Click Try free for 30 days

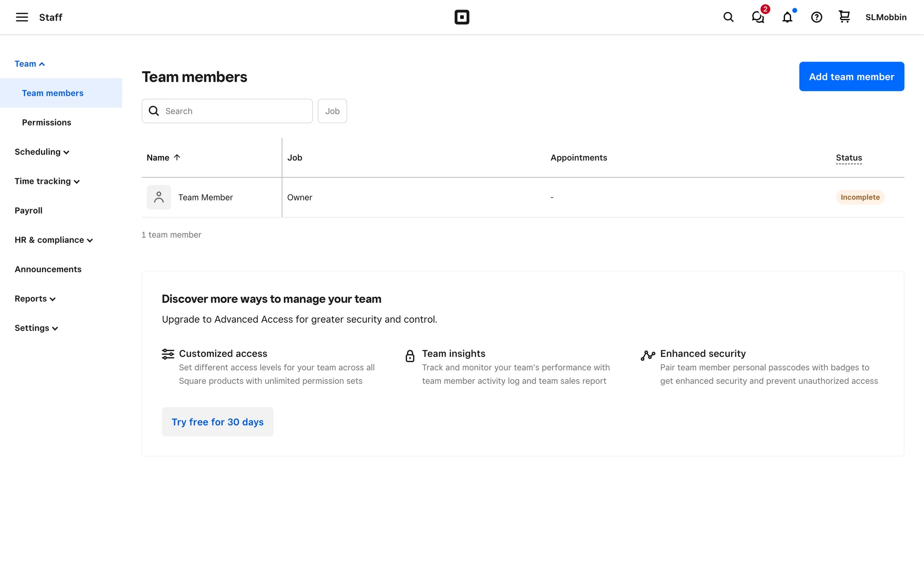(218, 422)
